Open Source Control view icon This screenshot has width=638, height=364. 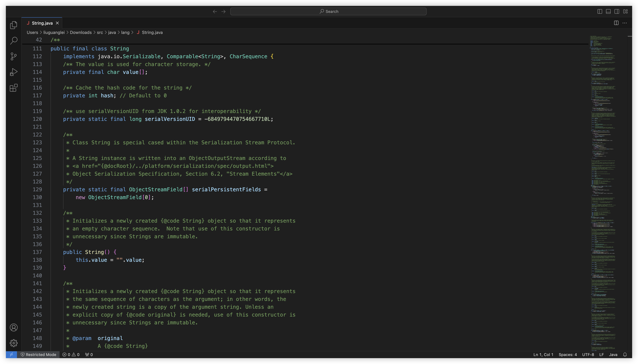coord(14,56)
